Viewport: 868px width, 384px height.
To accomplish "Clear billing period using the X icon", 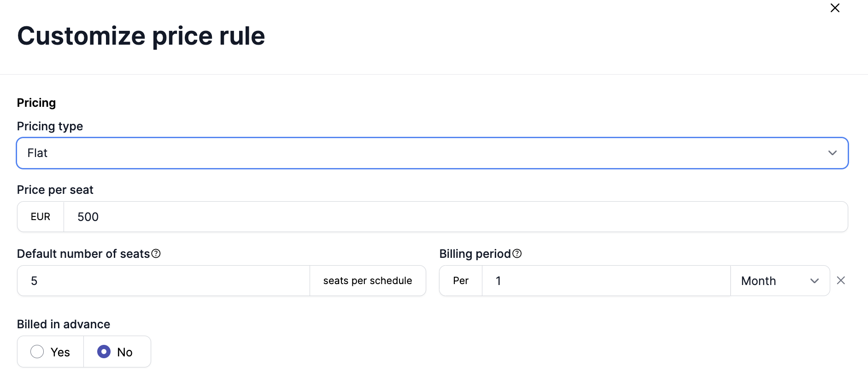I will 840,280.
